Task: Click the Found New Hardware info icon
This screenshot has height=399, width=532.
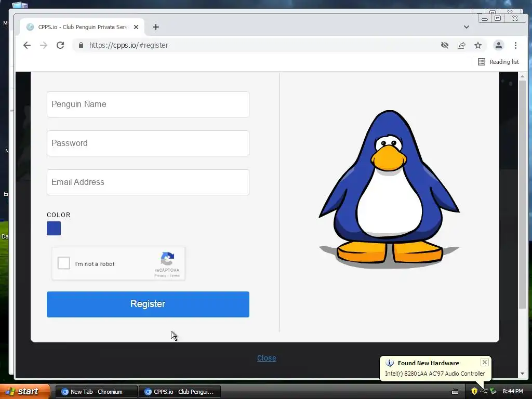Action: click(x=390, y=363)
